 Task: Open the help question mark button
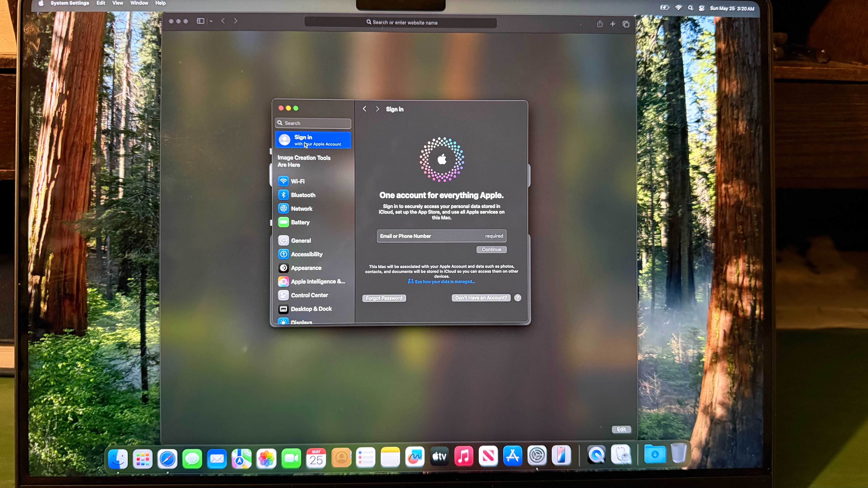pyautogui.click(x=518, y=298)
